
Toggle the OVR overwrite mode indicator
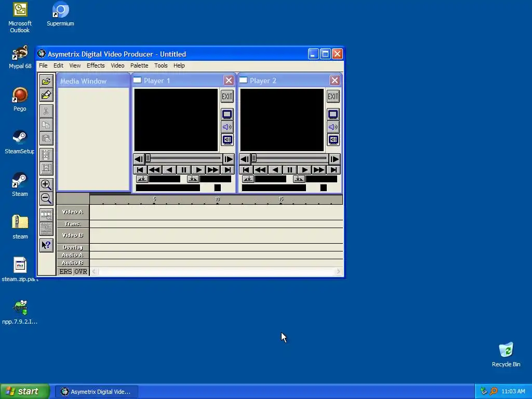pos(81,271)
